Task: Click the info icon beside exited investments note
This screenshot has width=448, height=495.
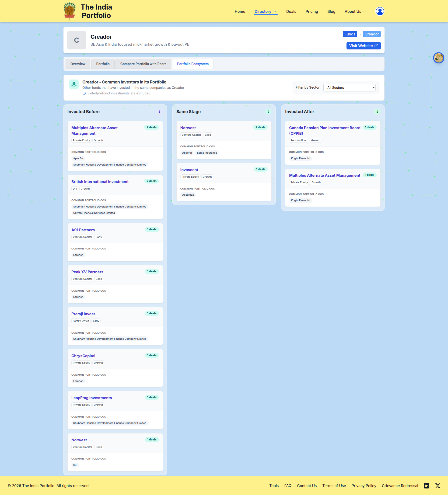Action: [84, 93]
